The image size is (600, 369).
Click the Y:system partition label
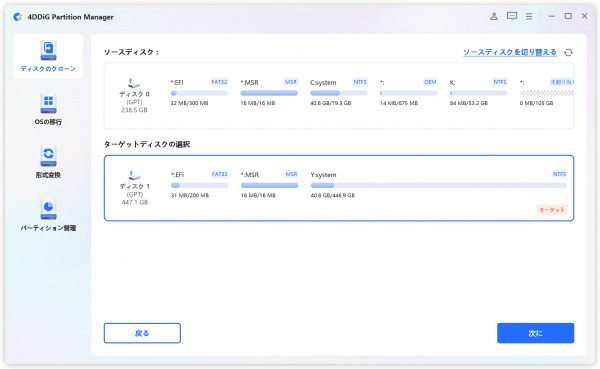pos(323,175)
